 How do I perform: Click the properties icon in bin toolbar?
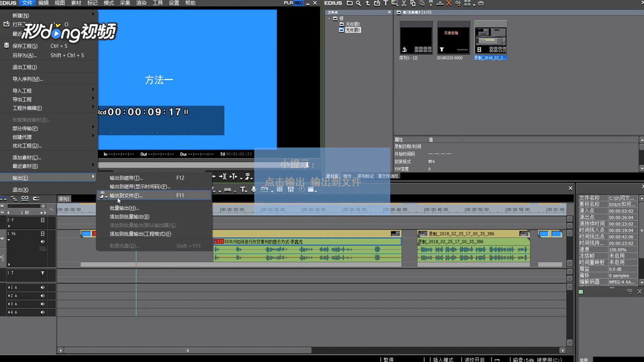coord(458,3)
